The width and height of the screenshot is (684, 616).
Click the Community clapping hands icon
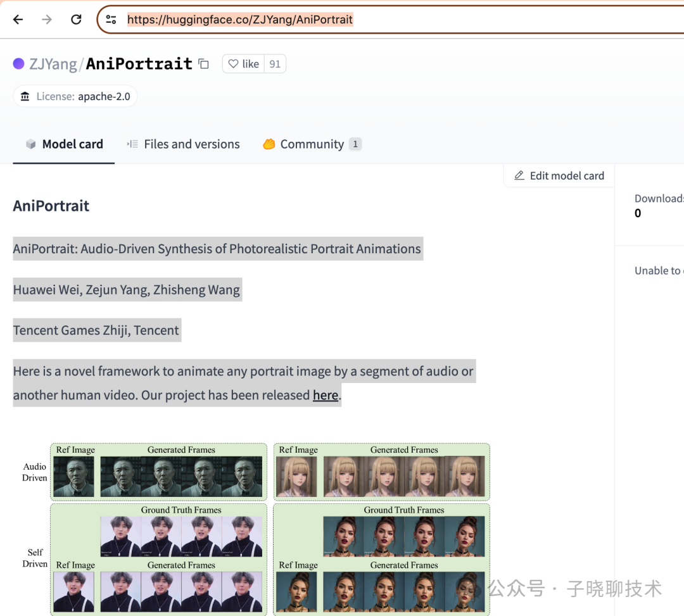269,144
